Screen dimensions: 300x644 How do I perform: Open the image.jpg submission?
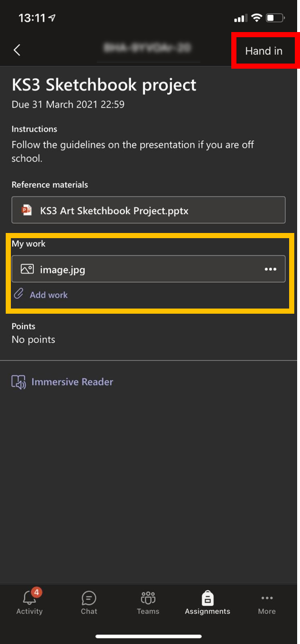click(x=148, y=269)
